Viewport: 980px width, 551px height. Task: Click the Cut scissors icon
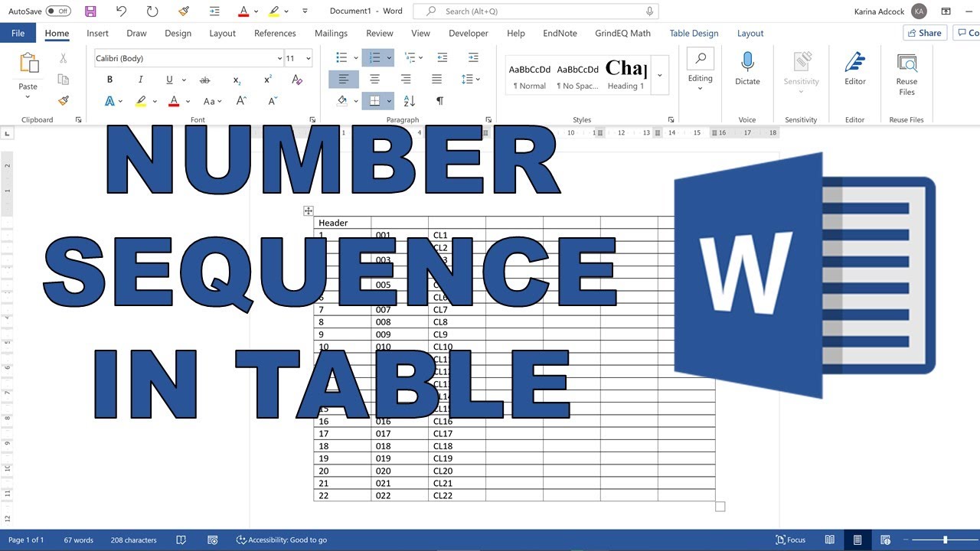64,58
